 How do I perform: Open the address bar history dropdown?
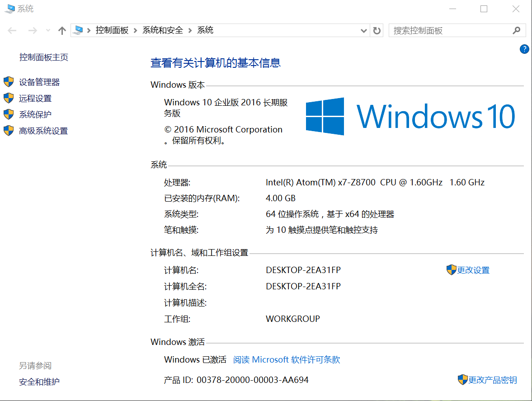[364, 31]
